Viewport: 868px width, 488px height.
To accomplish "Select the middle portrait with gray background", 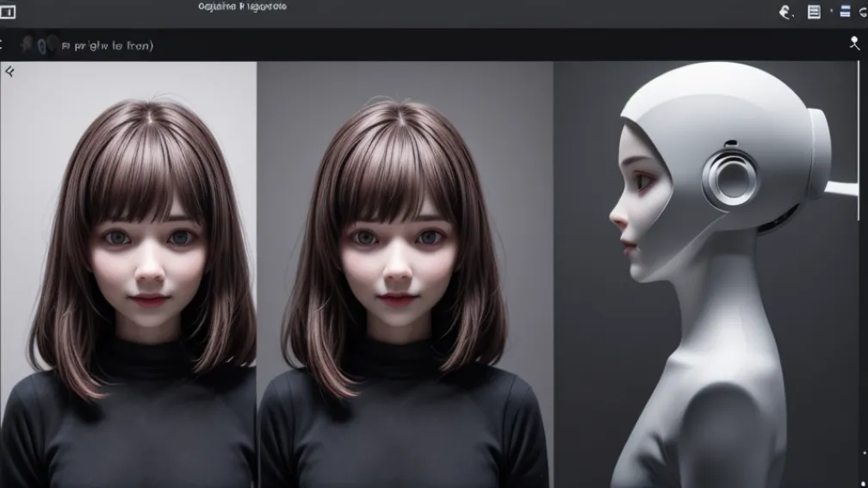I will [405, 275].
